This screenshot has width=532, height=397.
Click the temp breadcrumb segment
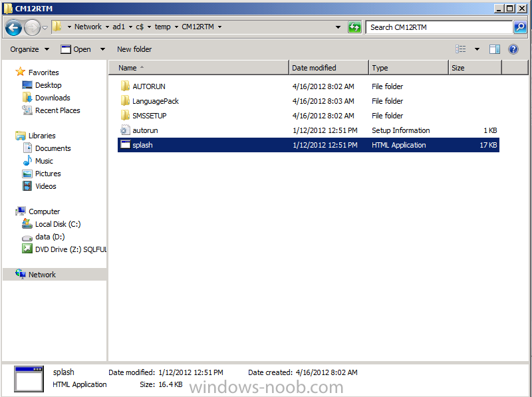[162, 27]
